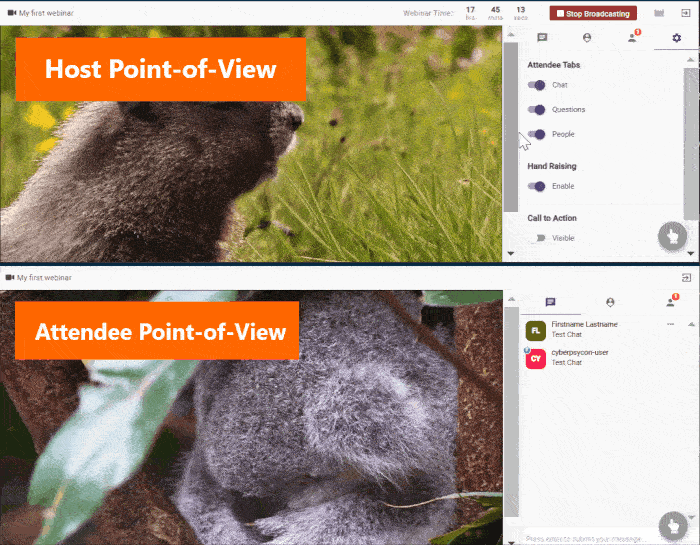
Task: Open attendee people tab with badge
Action: coord(670,302)
